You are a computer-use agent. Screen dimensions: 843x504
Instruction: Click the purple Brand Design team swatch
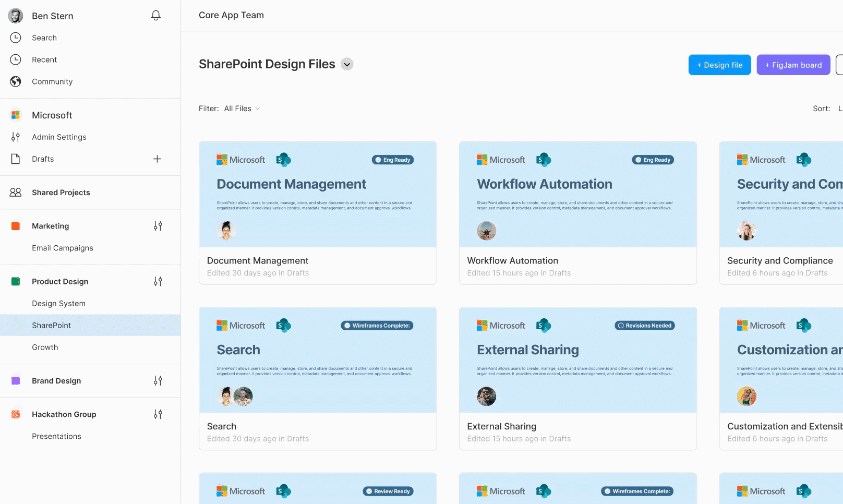[16, 381]
